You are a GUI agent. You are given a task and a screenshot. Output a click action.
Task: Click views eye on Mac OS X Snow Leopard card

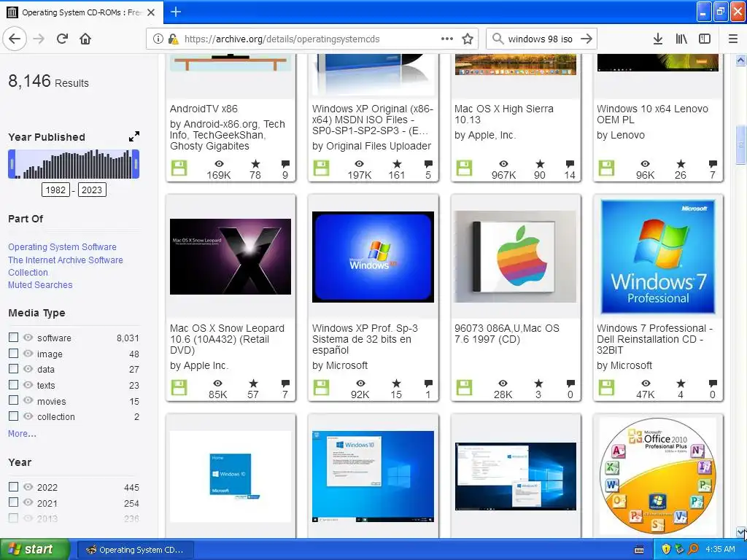click(217, 384)
